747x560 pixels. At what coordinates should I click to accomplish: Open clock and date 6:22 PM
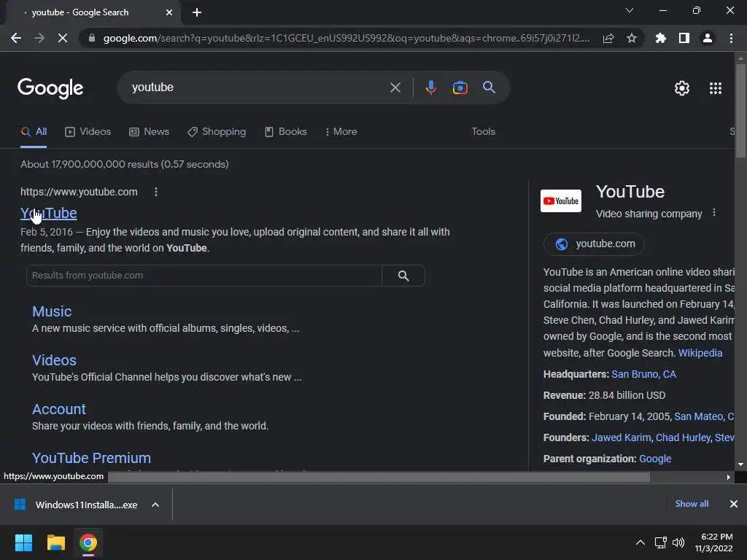tap(713, 542)
